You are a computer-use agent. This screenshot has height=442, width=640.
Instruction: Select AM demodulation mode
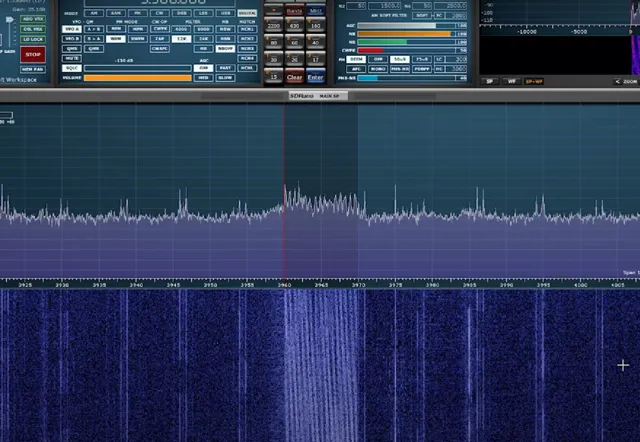(93, 13)
